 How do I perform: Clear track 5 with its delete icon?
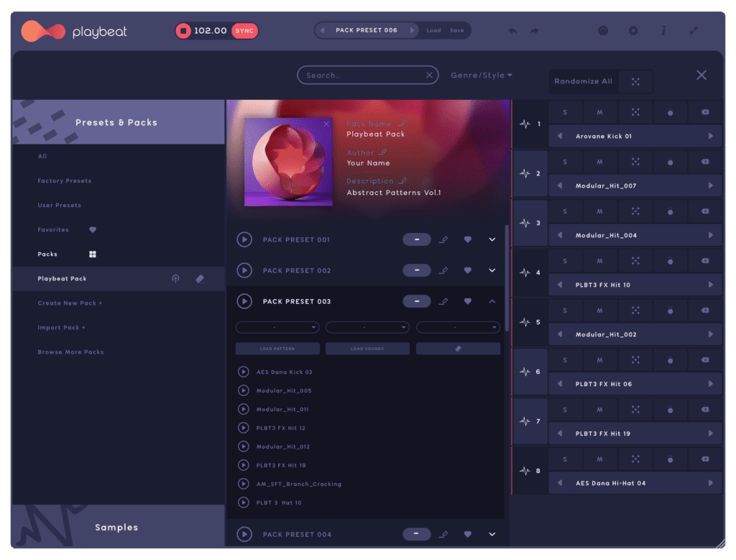coord(705,311)
